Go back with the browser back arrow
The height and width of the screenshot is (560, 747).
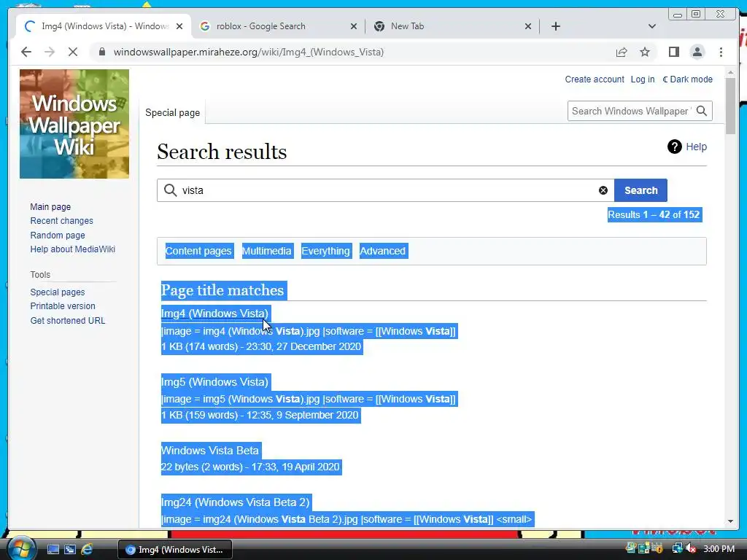click(26, 52)
